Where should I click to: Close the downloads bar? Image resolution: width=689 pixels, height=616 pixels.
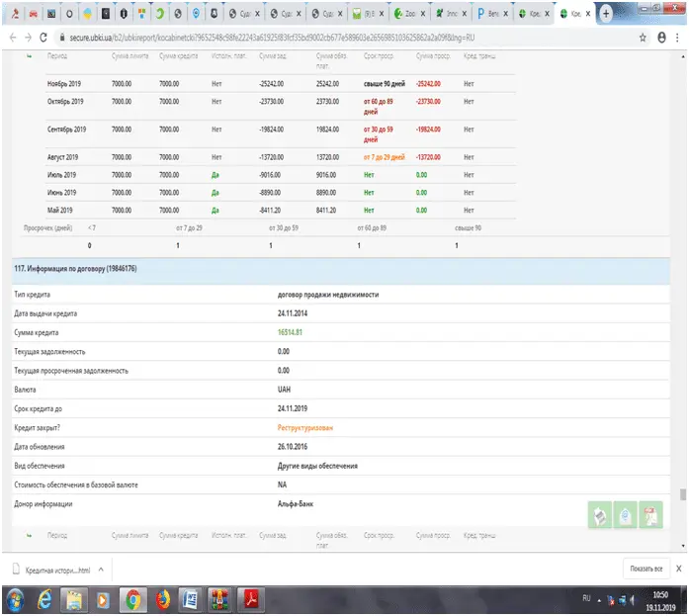678,569
